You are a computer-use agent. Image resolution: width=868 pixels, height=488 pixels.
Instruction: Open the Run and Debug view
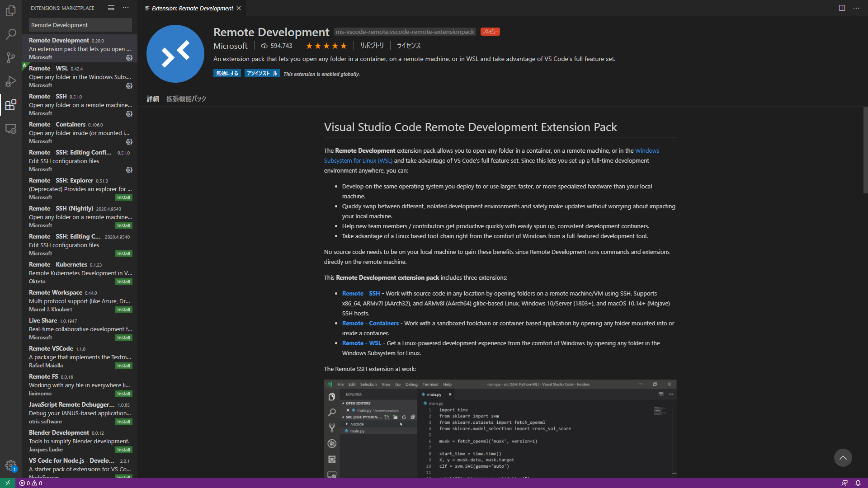(11, 81)
